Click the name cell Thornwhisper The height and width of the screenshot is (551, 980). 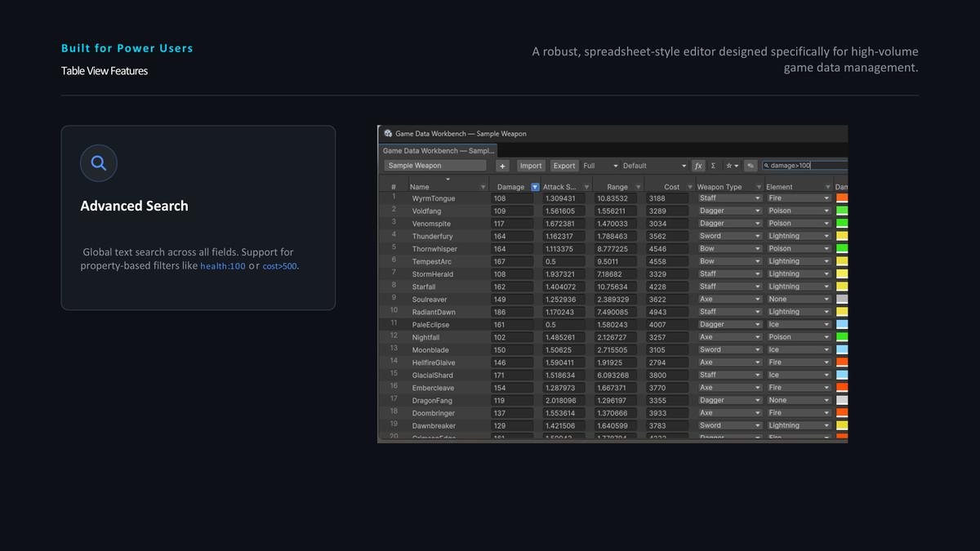tap(434, 249)
